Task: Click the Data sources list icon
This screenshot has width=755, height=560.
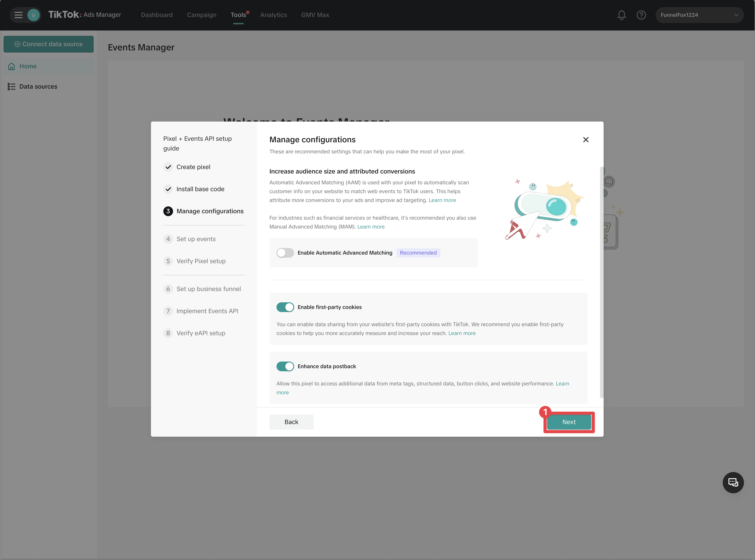Action: point(11,87)
